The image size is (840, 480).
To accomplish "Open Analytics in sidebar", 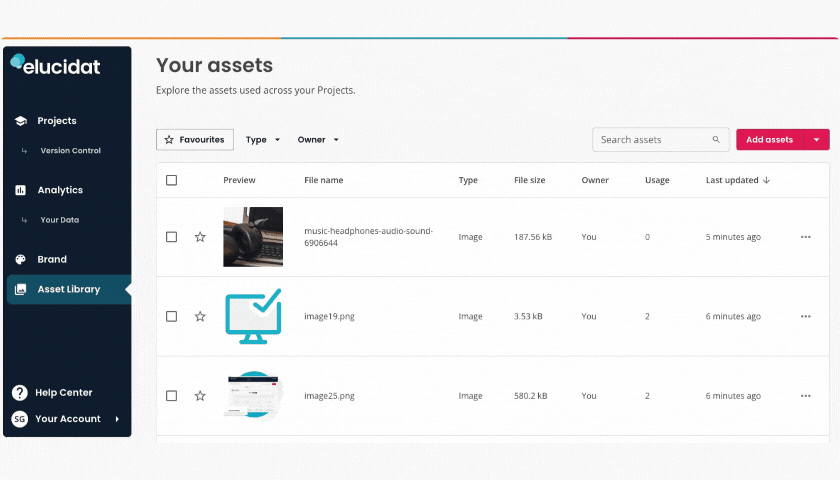I will click(60, 190).
